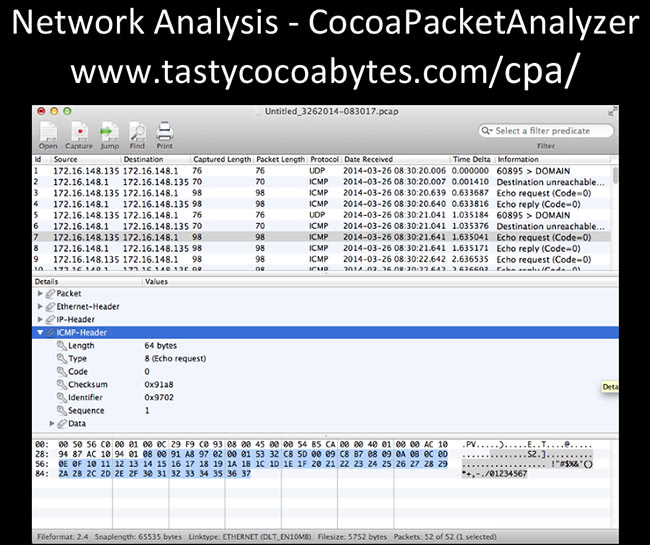The height and width of the screenshot is (545, 650).
Task: Sort by the Time Delta column header
Action: [x=472, y=159]
